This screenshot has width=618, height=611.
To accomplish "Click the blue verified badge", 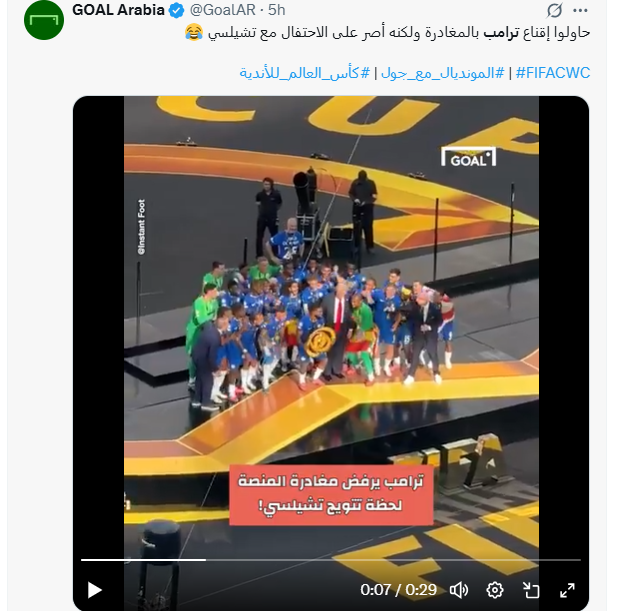I will pyautogui.click(x=177, y=11).
